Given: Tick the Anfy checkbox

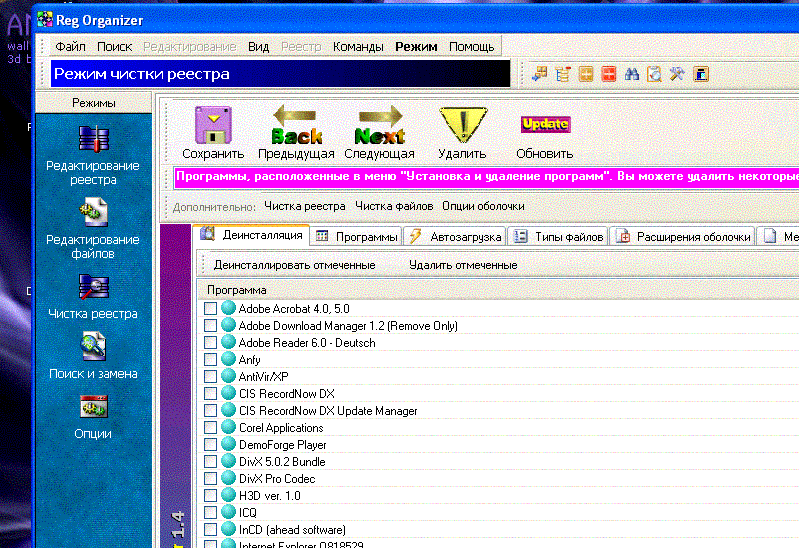Looking at the screenshot, I should (x=210, y=359).
